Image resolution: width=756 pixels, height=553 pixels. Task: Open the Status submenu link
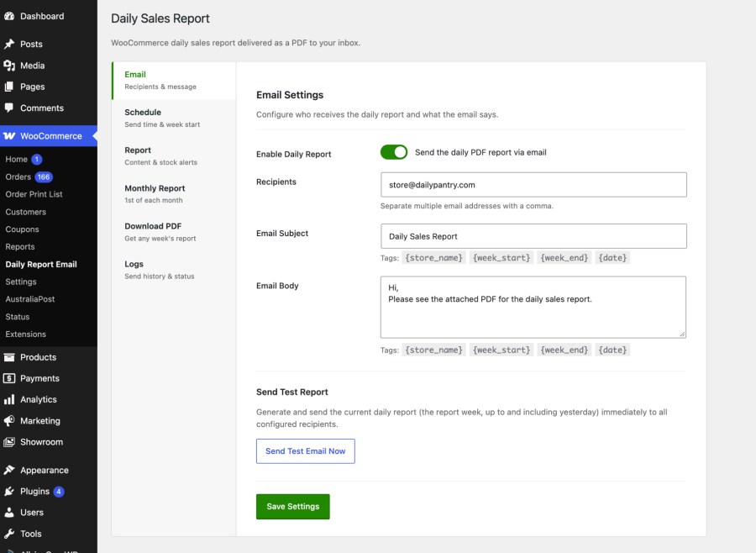tap(18, 317)
